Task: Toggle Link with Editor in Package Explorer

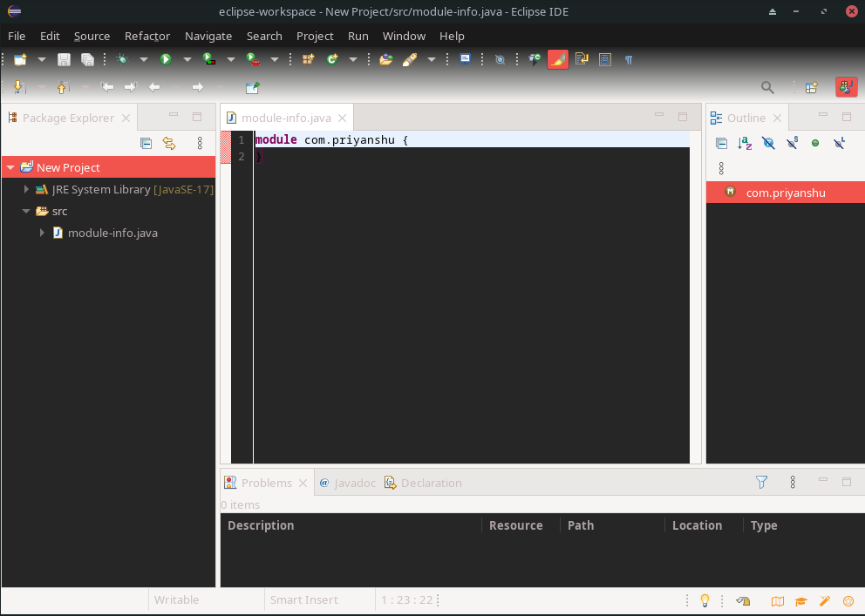Action: [169, 144]
